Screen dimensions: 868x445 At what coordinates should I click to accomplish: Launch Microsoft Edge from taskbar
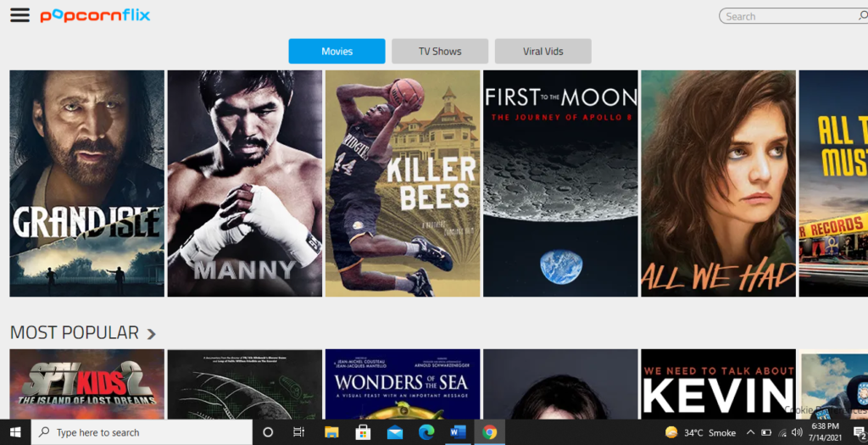click(x=426, y=432)
